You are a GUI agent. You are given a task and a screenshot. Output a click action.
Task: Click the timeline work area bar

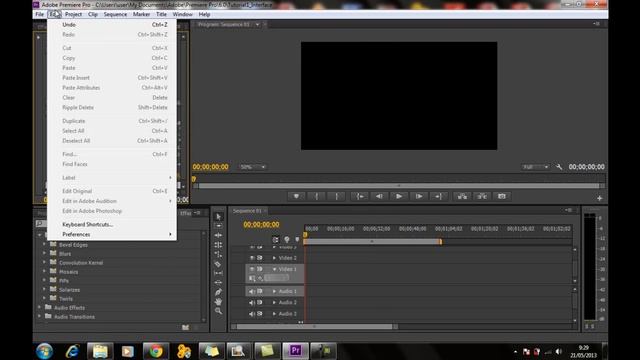372,242
